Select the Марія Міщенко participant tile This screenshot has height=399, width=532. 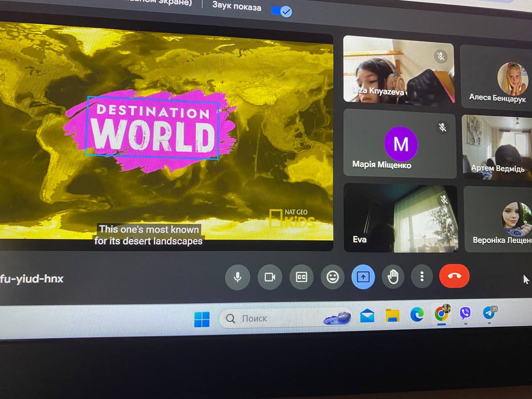(x=400, y=144)
